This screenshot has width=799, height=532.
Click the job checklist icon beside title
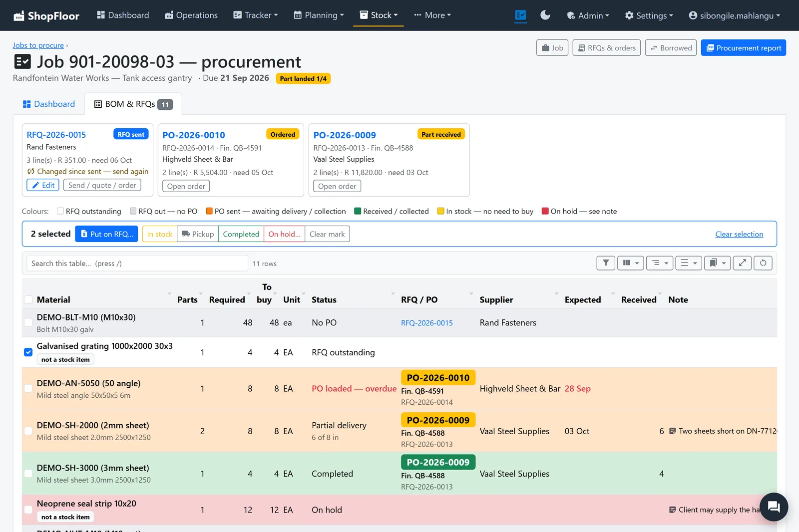click(22, 62)
